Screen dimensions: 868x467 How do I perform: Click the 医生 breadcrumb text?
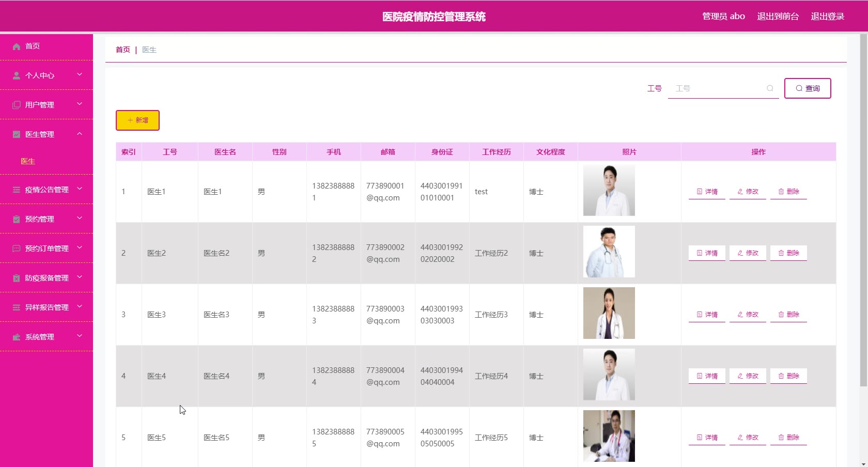[x=149, y=50]
